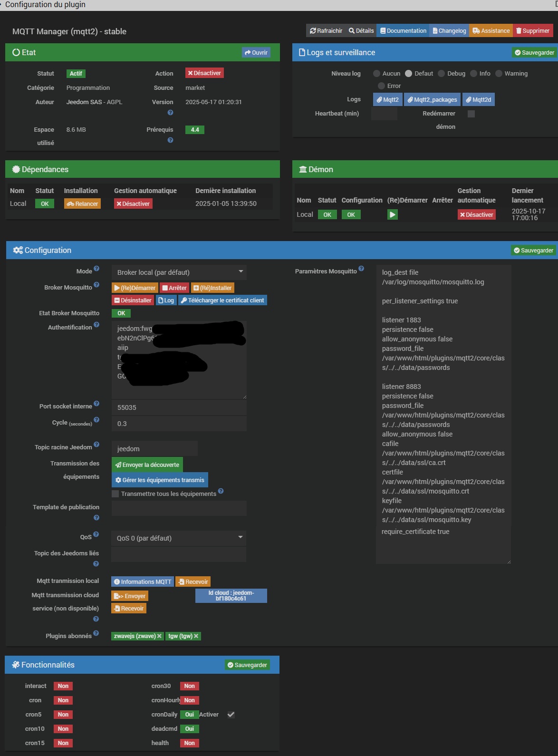Show help tooltip for Cycle secondes
This screenshot has height=756, width=558.
click(96, 420)
